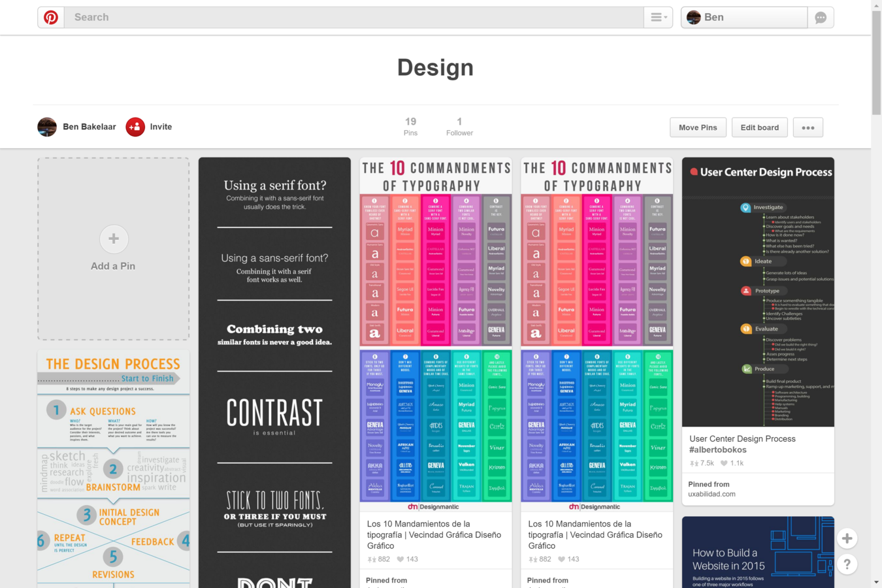Click the Add a Pin plus icon
This screenshot has width=882, height=588.
(114, 239)
